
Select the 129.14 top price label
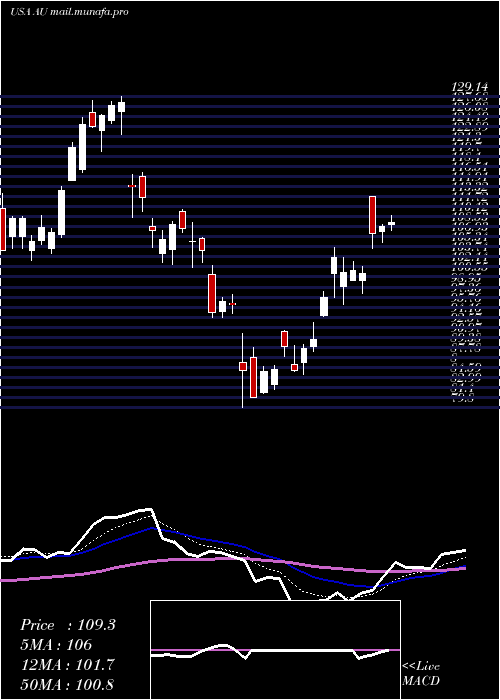(x=471, y=88)
